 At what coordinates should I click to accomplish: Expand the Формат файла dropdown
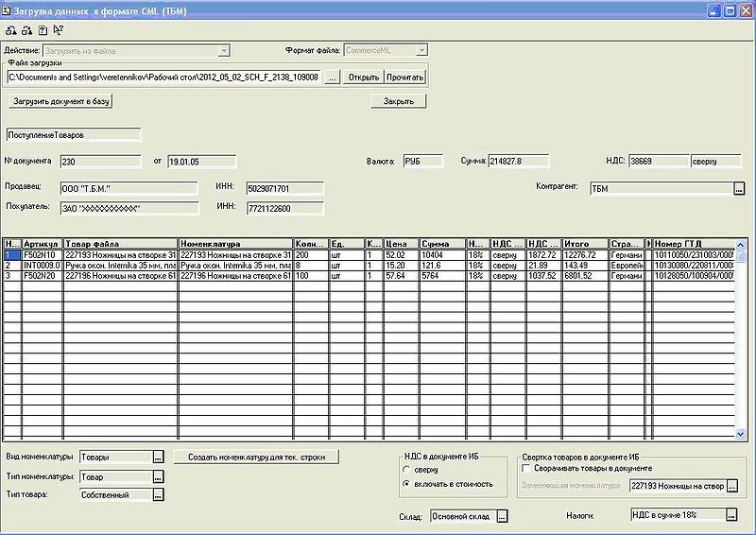point(422,50)
